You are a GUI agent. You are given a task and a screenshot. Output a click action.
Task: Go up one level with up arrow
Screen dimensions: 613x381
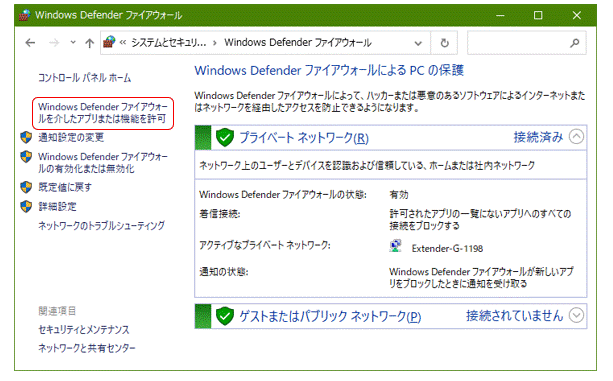click(x=90, y=43)
